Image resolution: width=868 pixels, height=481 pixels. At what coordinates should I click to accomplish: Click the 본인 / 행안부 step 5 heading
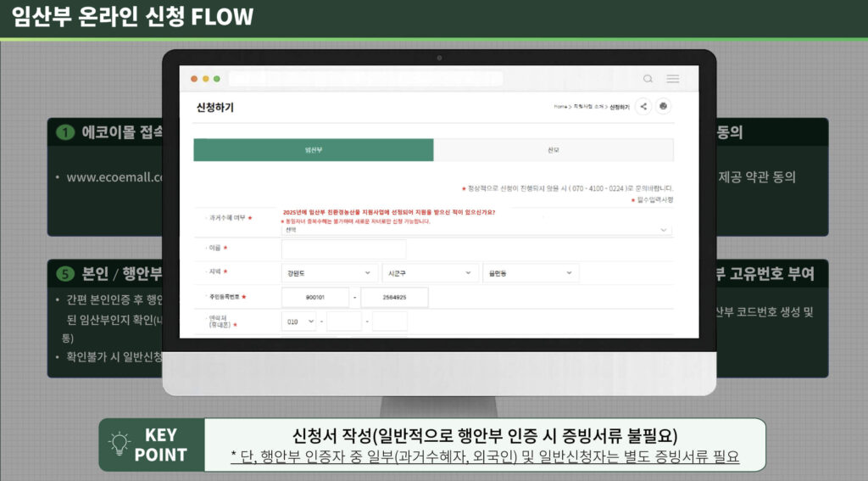pos(122,273)
